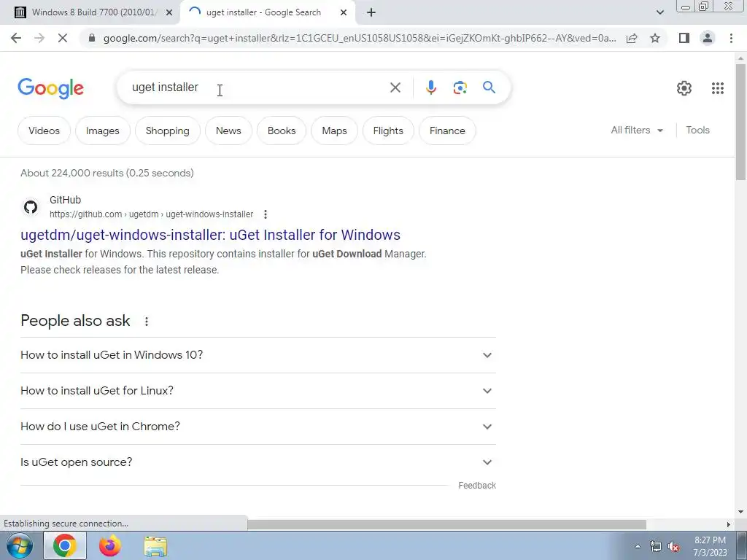Bookmark this page with star icon
This screenshot has height=560, width=747.
click(655, 38)
